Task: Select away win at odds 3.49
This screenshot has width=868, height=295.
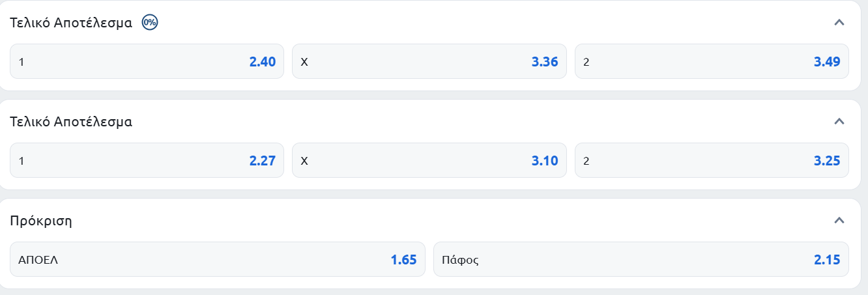Action: [x=712, y=61]
